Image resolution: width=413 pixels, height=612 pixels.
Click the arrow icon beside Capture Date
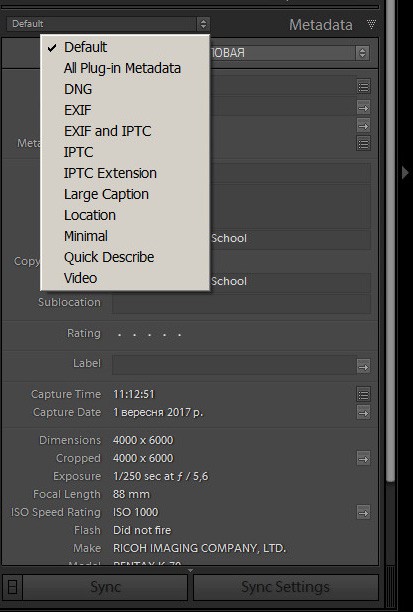click(363, 413)
